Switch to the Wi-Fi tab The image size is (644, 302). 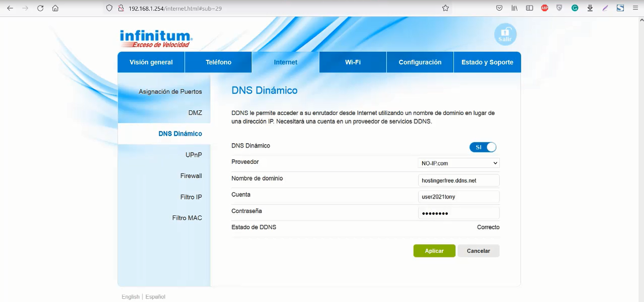click(353, 62)
